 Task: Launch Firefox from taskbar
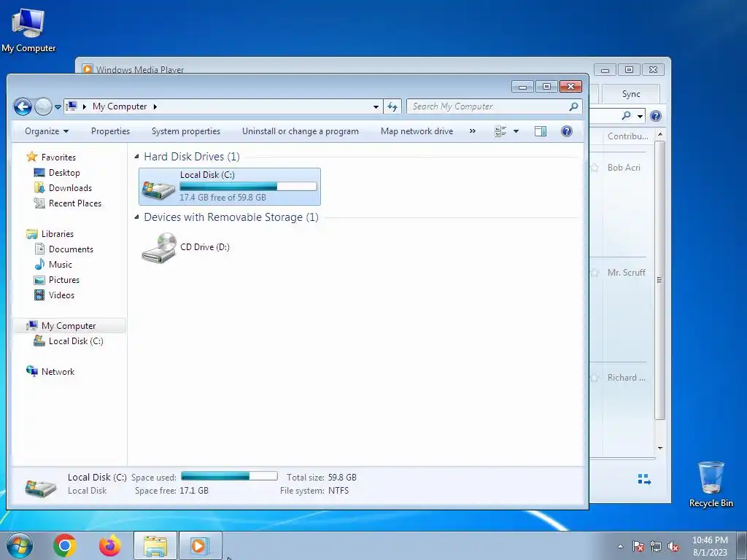click(109, 545)
